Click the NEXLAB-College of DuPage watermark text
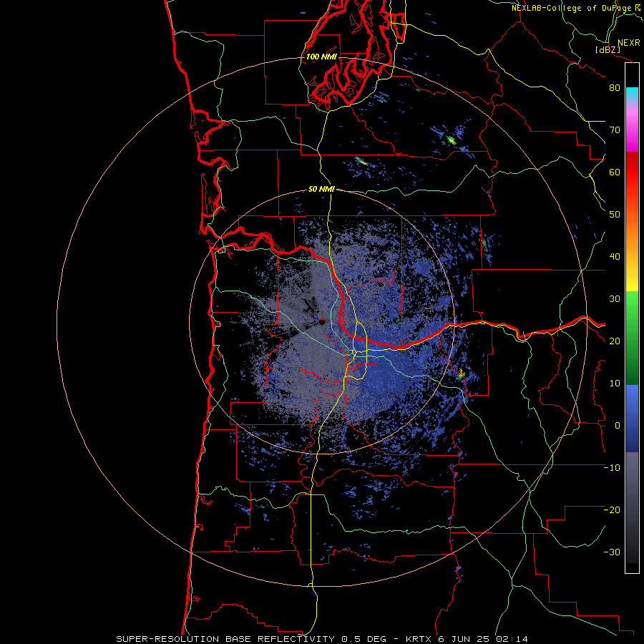 click(x=576, y=8)
